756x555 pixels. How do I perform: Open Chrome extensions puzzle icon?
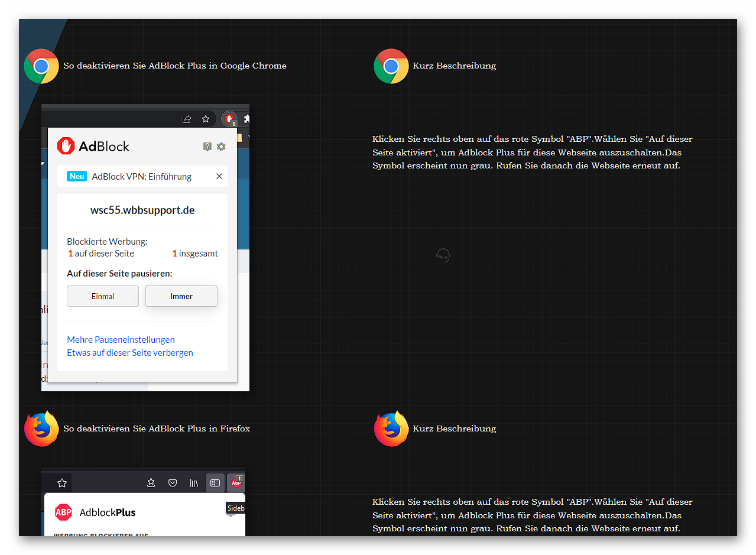point(246,119)
